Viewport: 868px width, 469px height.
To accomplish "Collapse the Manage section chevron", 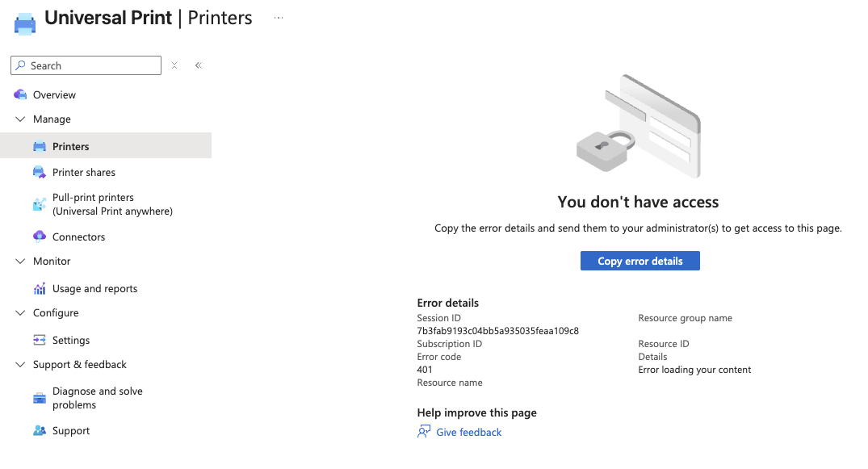I will 20,119.
